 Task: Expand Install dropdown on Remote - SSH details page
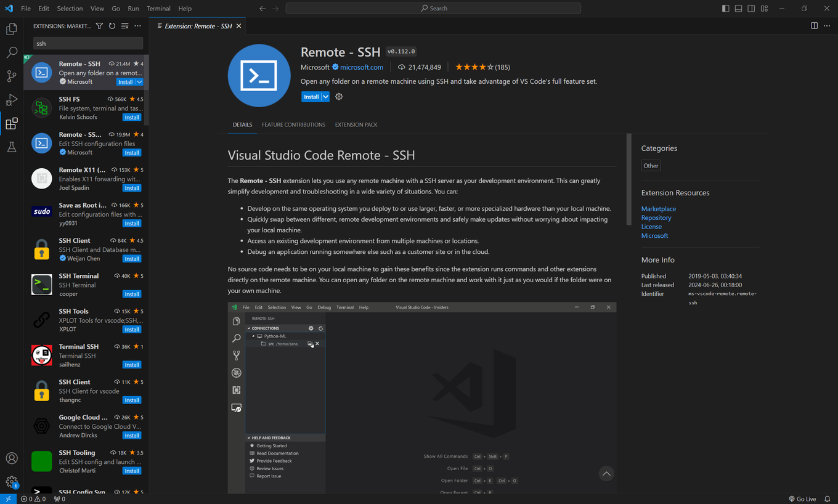325,97
